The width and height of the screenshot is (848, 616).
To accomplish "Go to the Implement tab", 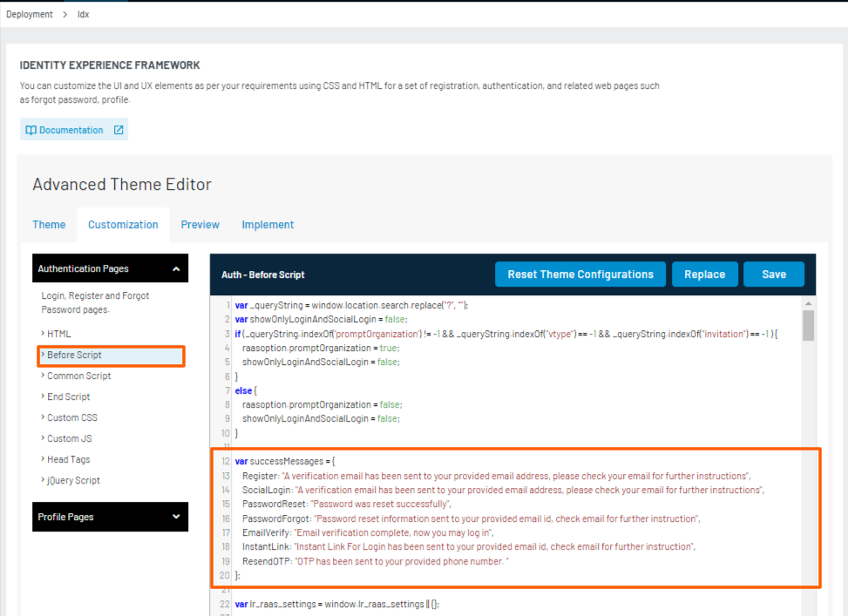I will coord(268,225).
